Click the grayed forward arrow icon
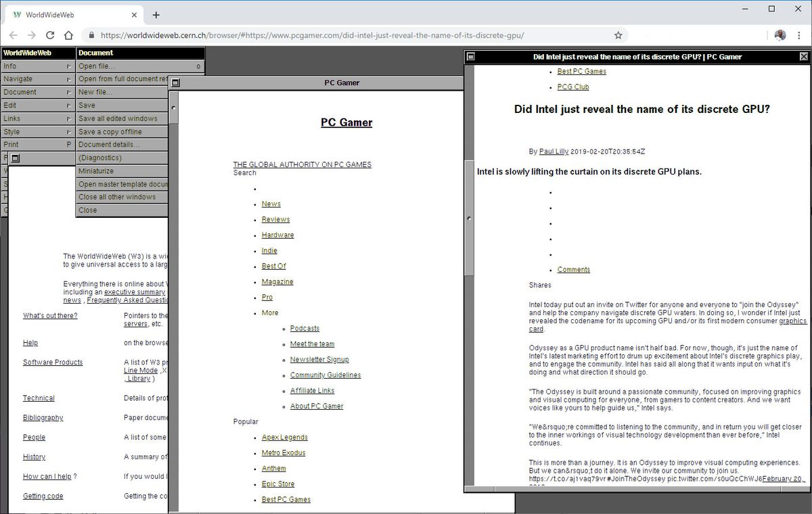Image resolution: width=812 pixels, height=514 pixels. pyautogui.click(x=32, y=34)
